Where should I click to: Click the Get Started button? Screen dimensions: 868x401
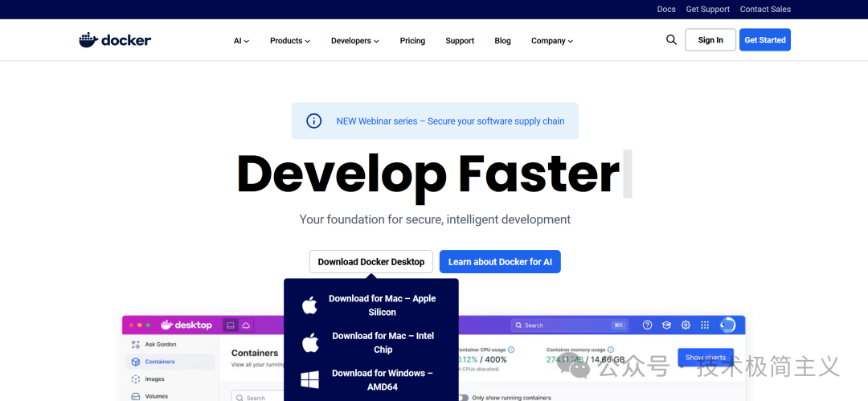tap(764, 40)
